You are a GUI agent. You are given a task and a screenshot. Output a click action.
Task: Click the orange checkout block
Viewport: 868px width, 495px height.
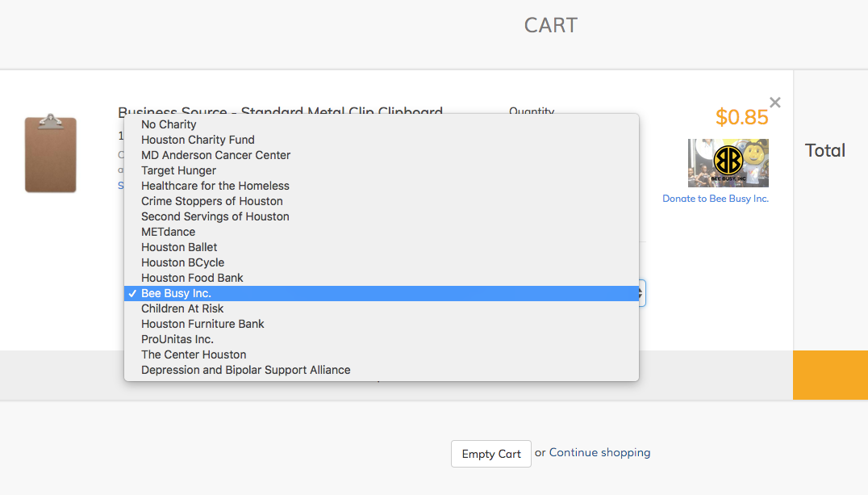(x=830, y=375)
